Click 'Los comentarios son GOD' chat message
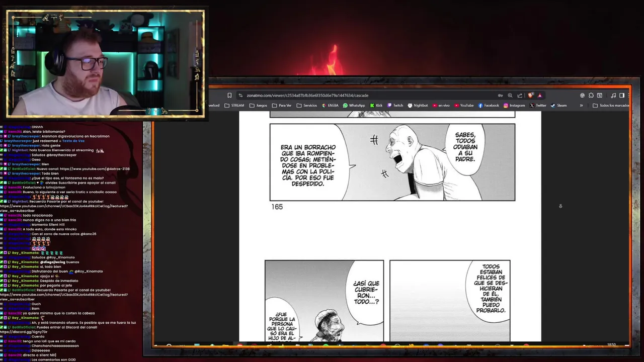The height and width of the screenshot is (362, 644). [53, 360]
